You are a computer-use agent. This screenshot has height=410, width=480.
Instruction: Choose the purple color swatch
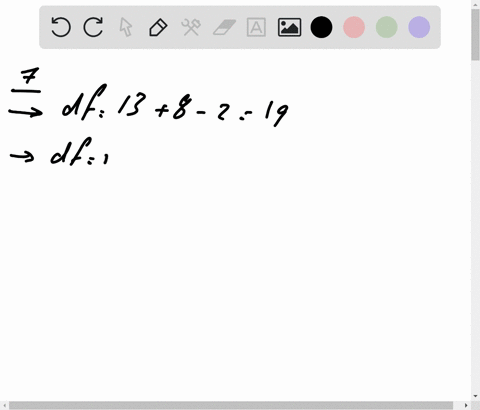coord(419,27)
